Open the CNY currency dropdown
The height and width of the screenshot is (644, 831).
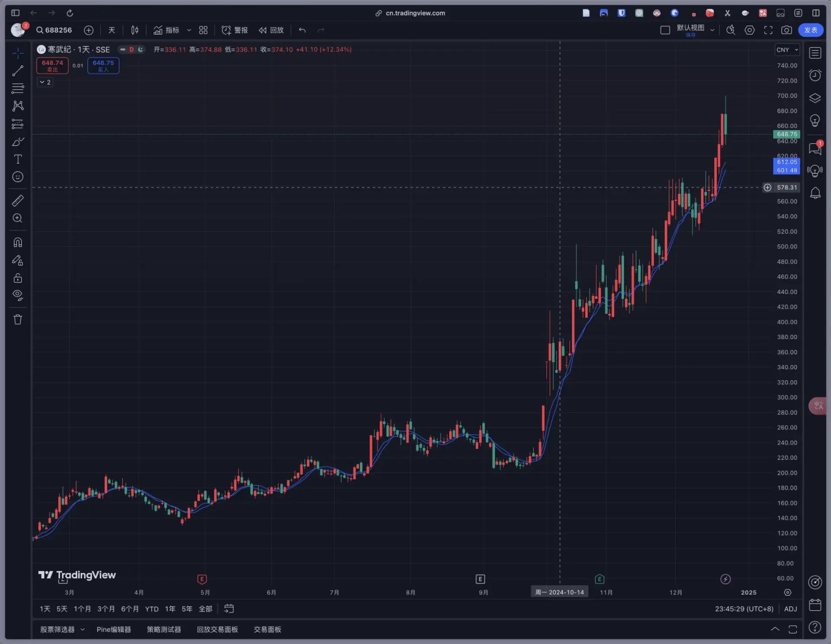(x=786, y=50)
